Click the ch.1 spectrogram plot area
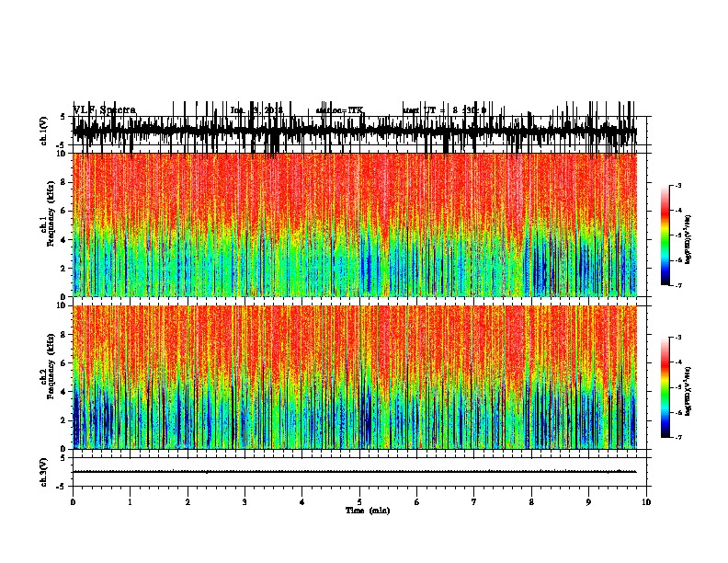This screenshot has width=728, height=563. (x=355, y=224)
